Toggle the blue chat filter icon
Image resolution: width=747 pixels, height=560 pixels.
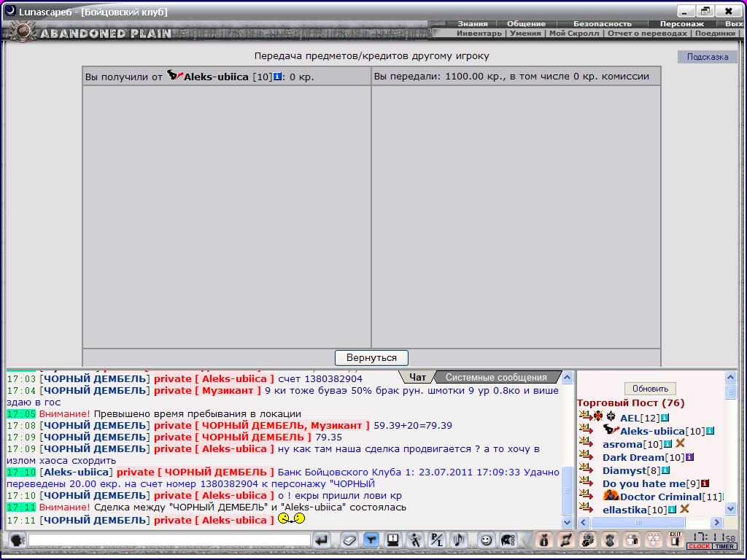371,540
